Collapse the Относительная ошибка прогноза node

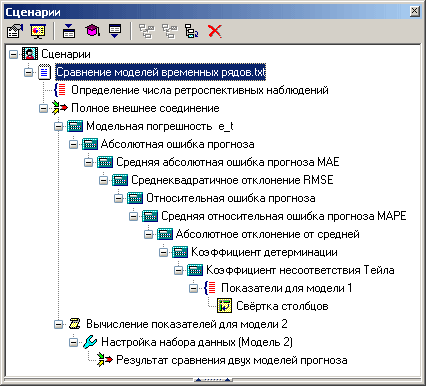click(x=119, y=198)
